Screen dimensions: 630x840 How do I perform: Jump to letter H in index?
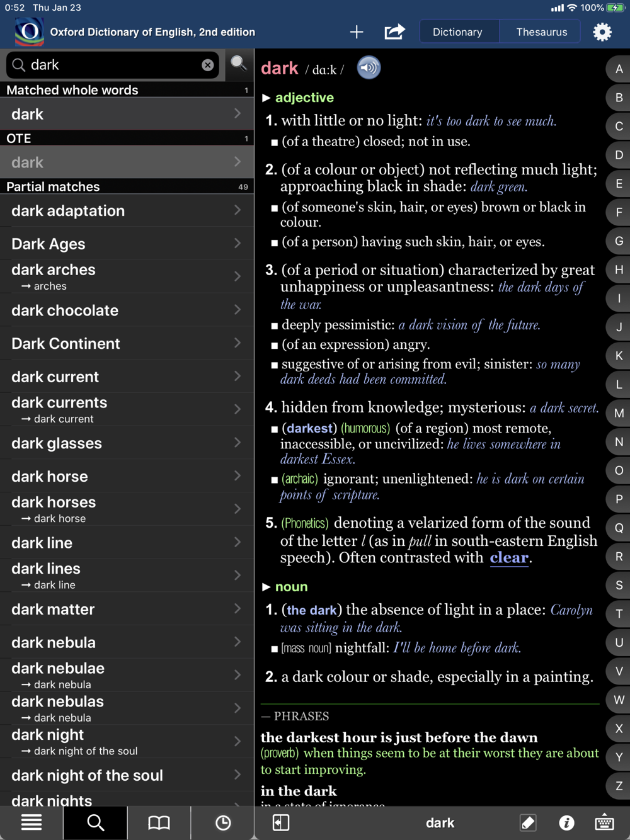pyautogui.click(x=619, y=270)
